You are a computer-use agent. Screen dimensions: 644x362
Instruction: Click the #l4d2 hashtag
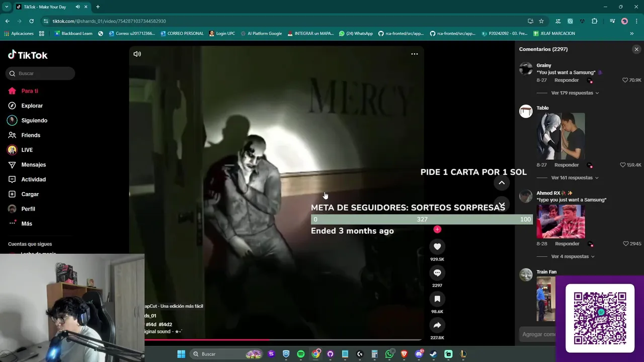166,324
